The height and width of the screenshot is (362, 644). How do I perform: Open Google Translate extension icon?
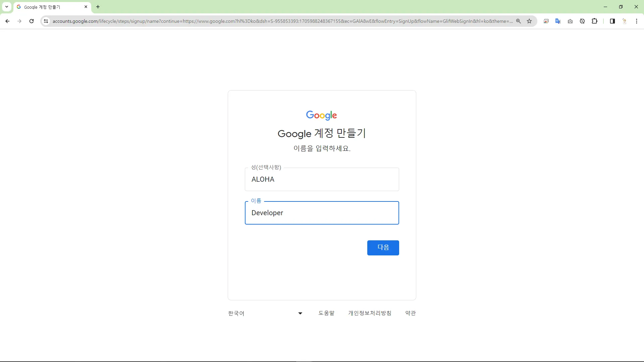click(558, 21)
